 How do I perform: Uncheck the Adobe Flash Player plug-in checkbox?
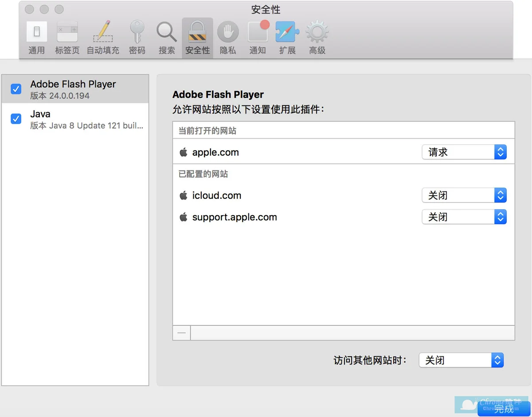16,89
